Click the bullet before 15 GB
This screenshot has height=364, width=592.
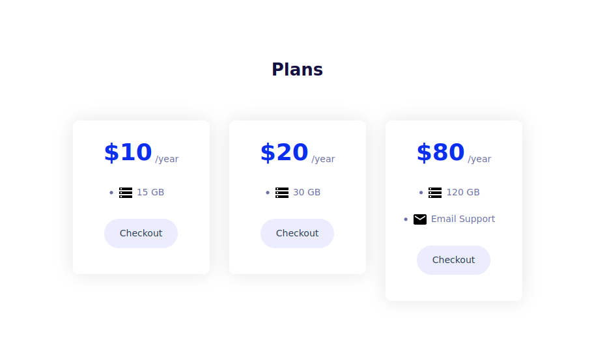point(111,193)
